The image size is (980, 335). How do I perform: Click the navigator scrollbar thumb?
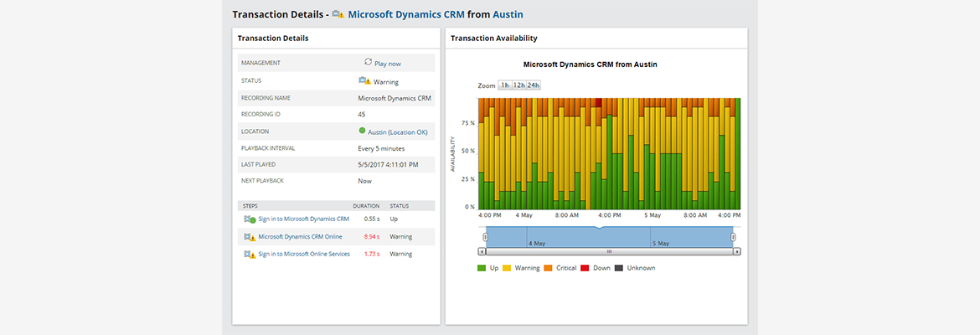pos(610,251)
